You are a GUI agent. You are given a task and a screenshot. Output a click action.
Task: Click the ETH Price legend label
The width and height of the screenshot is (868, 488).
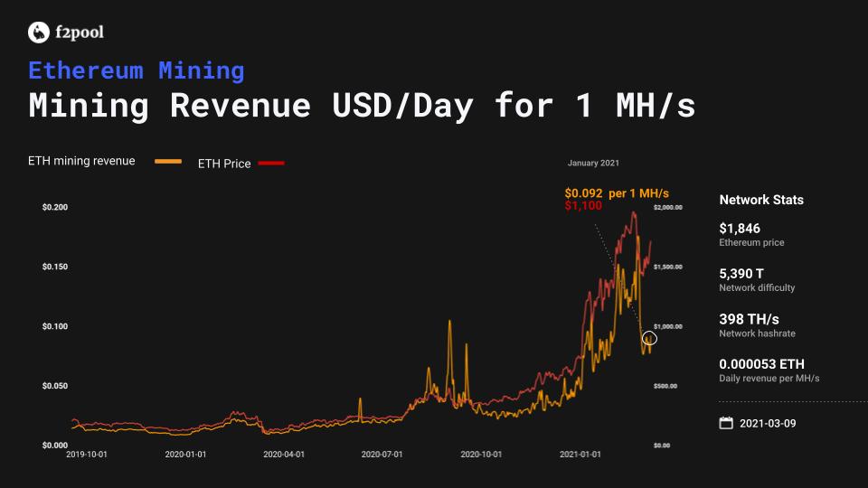(224, 164)
